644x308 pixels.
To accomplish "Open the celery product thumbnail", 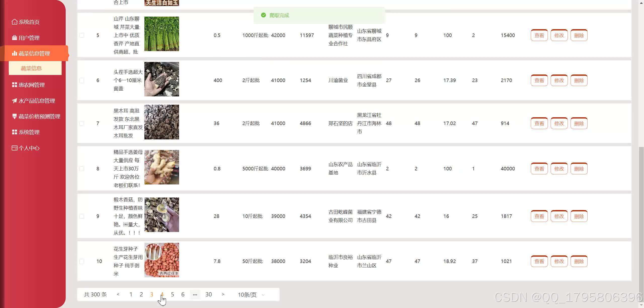I will [x=162, y=34].
